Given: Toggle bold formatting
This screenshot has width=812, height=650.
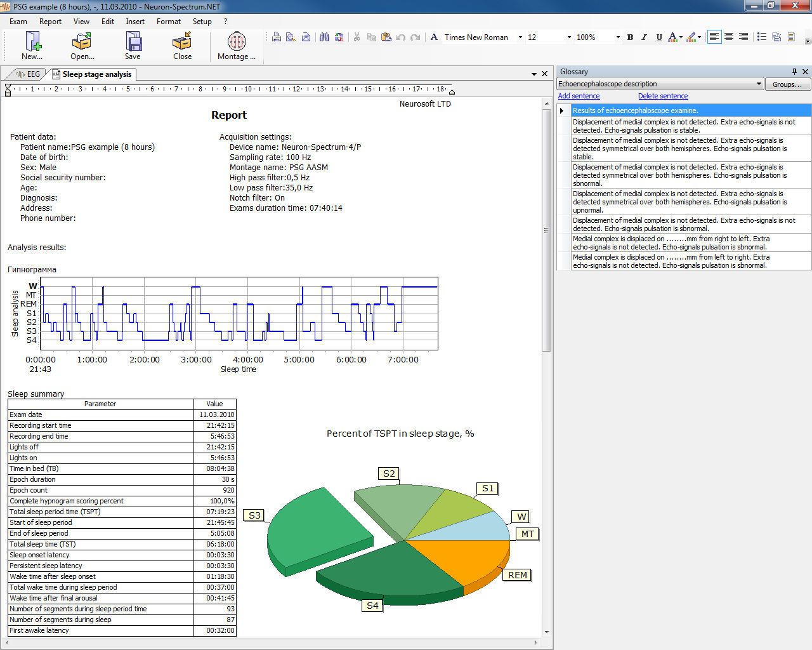Looking at the screenshot, I should tap(630, 37).
